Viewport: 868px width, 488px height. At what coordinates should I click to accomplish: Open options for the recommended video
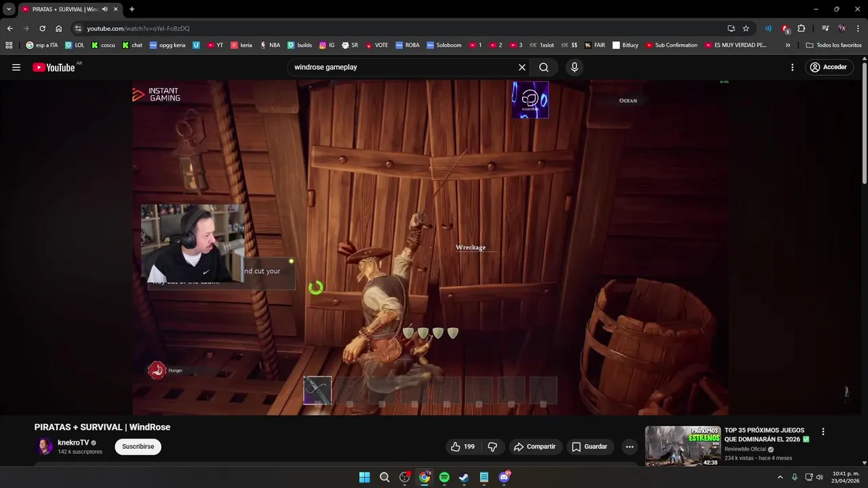(823, 432)
